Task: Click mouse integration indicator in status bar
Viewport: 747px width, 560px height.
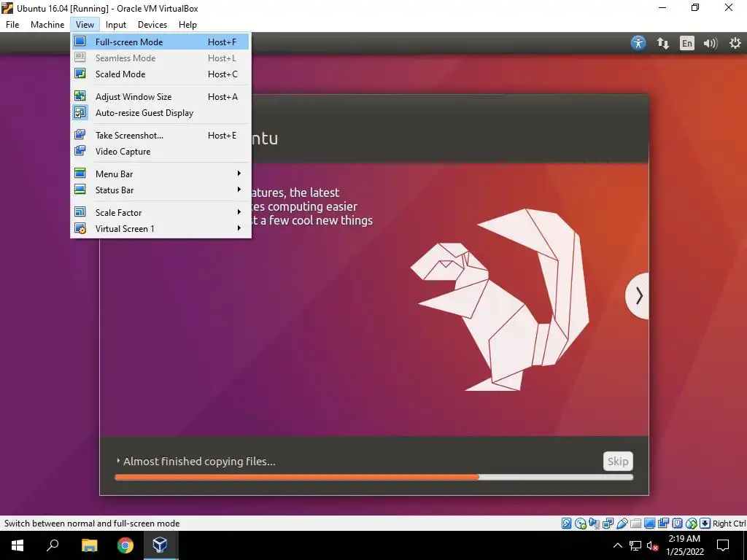Action: [692, 524]
